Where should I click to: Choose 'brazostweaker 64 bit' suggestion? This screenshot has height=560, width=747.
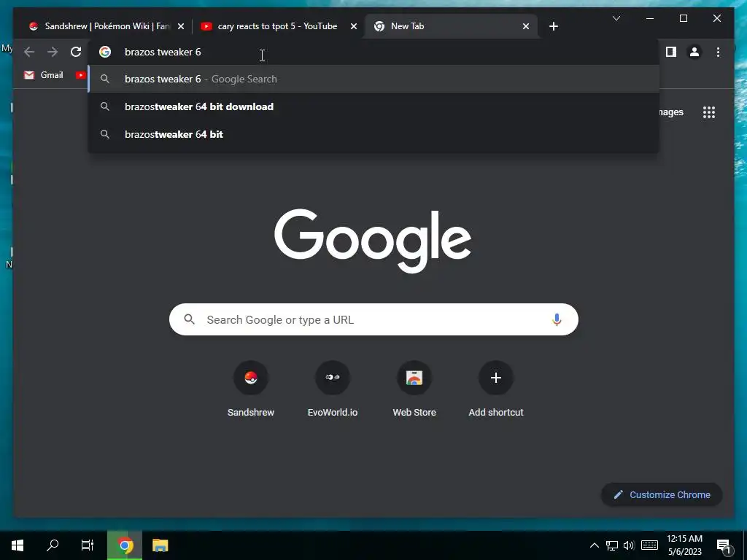pyautogui.click(x=373, y=134)
